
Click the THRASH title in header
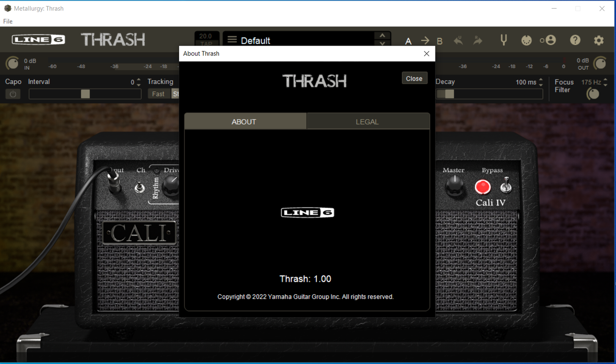[x=113, y=39]
